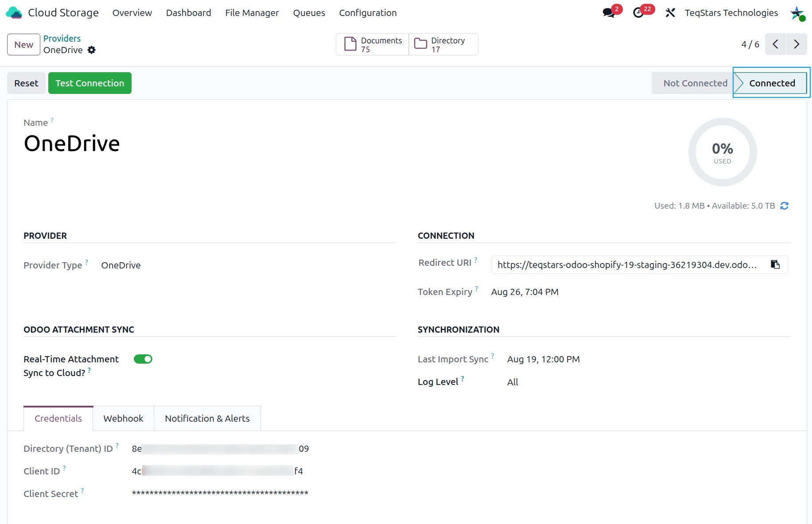812x524 pixels.
Task: Open the TeqStars Technologies company switcher
Action: tap(731, 13)
